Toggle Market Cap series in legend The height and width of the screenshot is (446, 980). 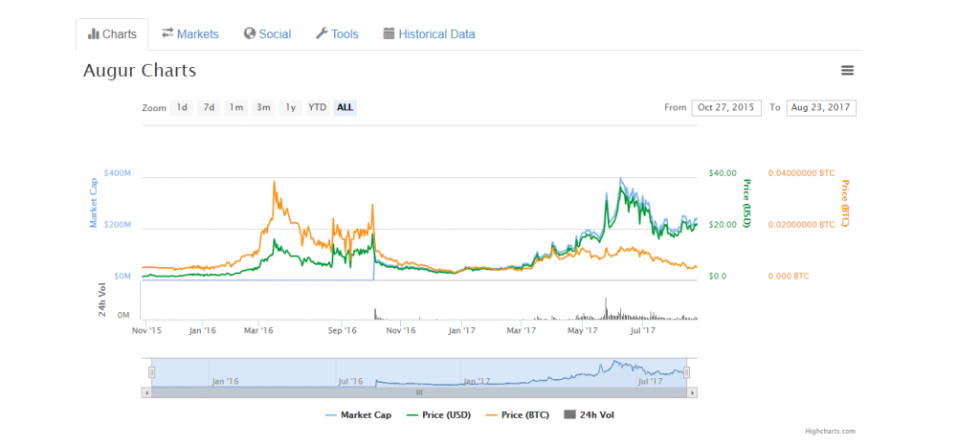(359, 414)
